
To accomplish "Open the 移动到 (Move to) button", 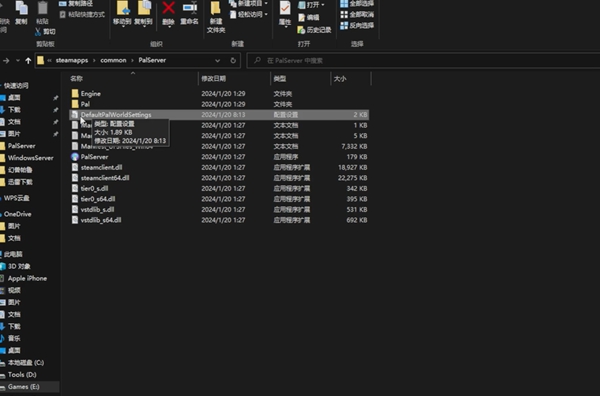I will [x=122, y=14].
